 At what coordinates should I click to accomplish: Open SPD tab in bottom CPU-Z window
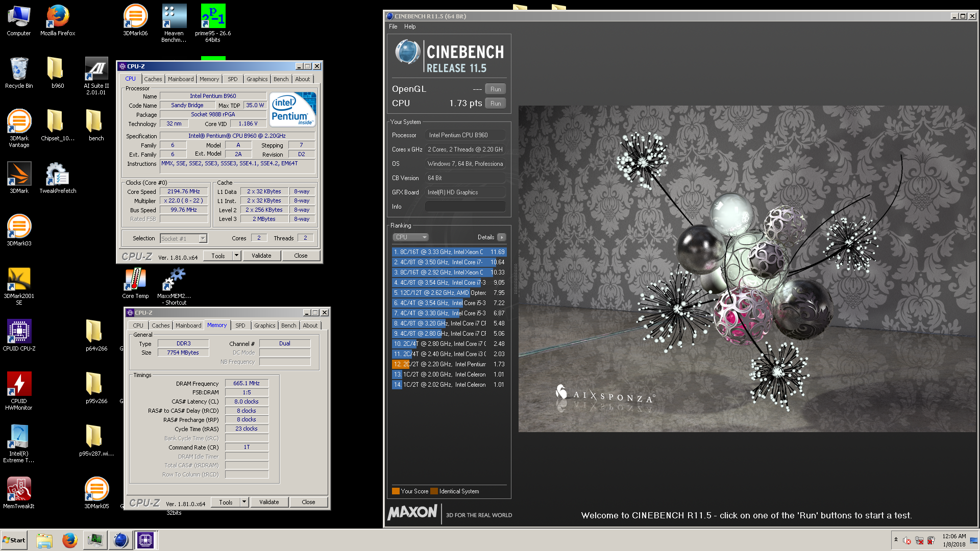(240, 325)
